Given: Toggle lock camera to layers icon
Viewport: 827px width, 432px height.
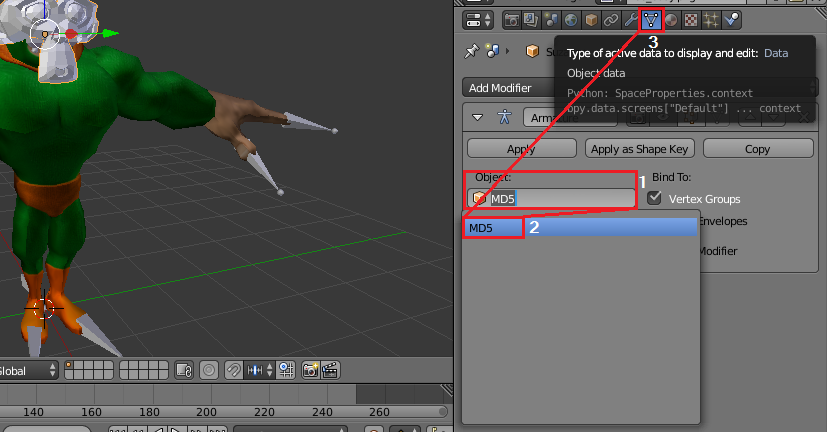Looking at the screenshot, I should coord(184,370).
